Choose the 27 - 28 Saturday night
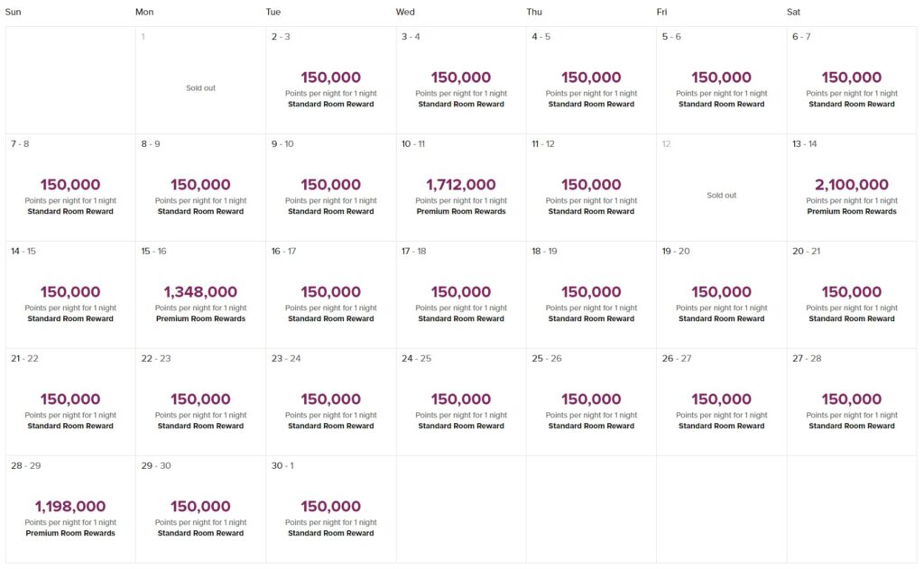This screenshot has width=924, height=569. coord(852,402)
